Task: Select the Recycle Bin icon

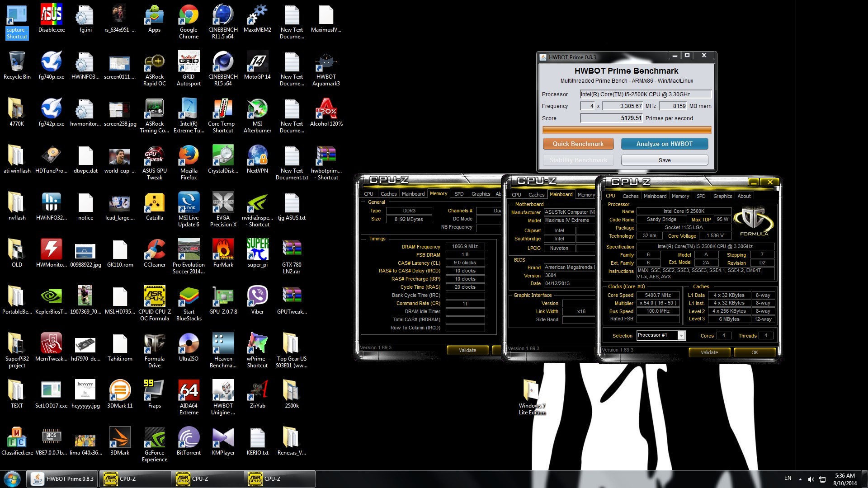Action: (x=17, y=66)
